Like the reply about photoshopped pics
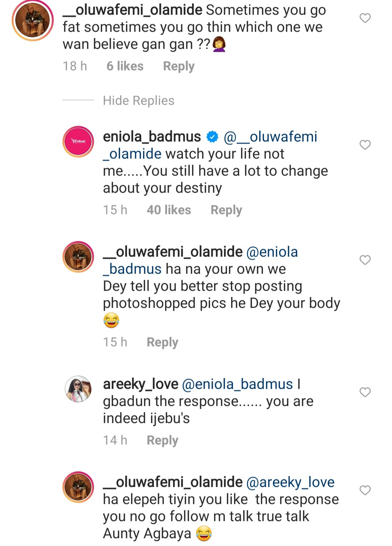This screenshot has height=546, width=392. click(365, 260)
